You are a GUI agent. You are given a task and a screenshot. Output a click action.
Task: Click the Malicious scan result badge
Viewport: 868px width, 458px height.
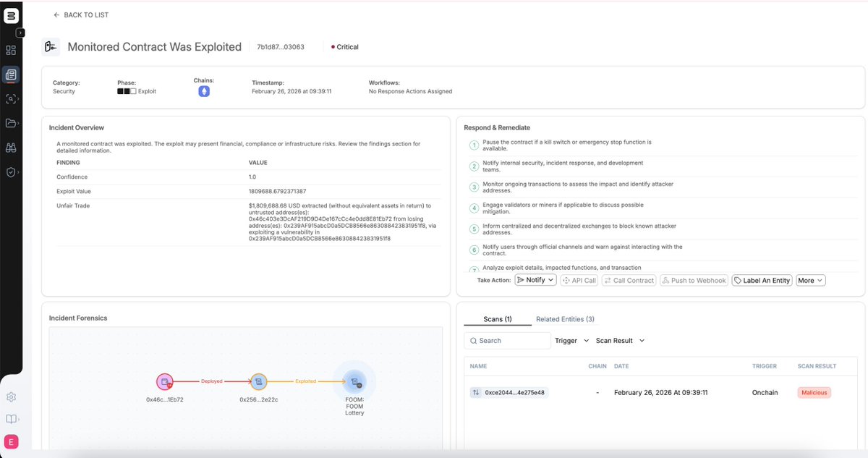point(814,392)
